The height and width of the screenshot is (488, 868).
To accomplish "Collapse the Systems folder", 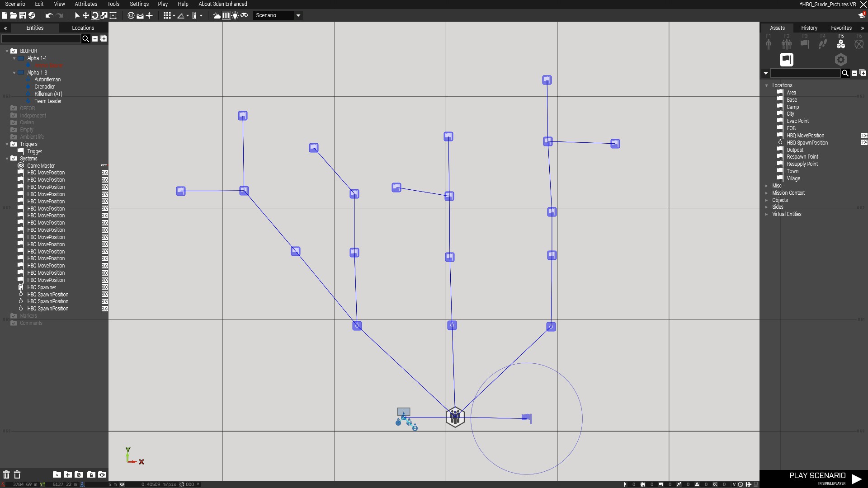I will point(7,159).
